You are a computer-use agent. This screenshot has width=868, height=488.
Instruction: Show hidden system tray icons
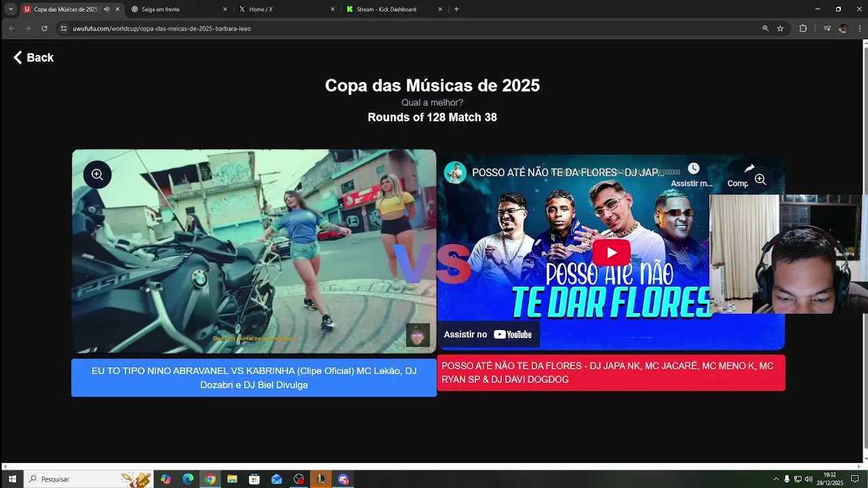coord(776,479)
